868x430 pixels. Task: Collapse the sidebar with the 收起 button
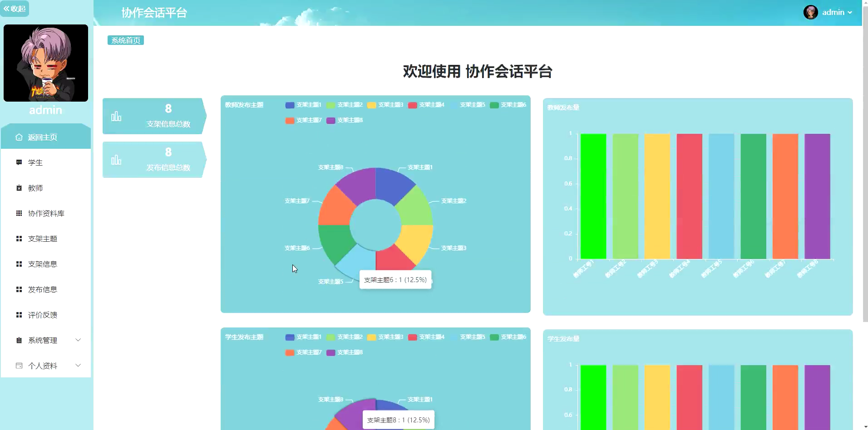tap(15, 9)
